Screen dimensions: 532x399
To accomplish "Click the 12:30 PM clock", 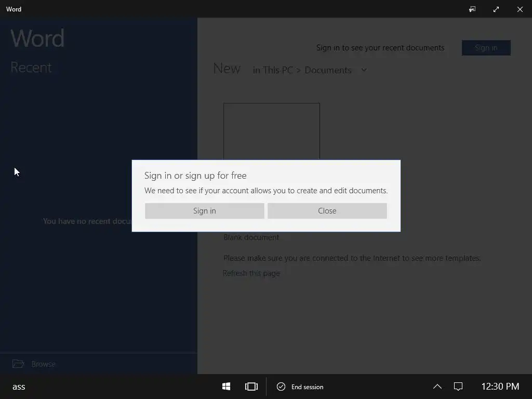I will [500, 387].
